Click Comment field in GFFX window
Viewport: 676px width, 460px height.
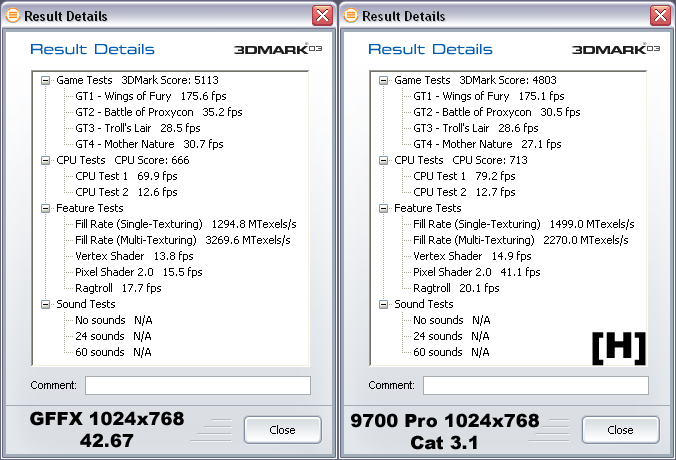pos(198,385)
